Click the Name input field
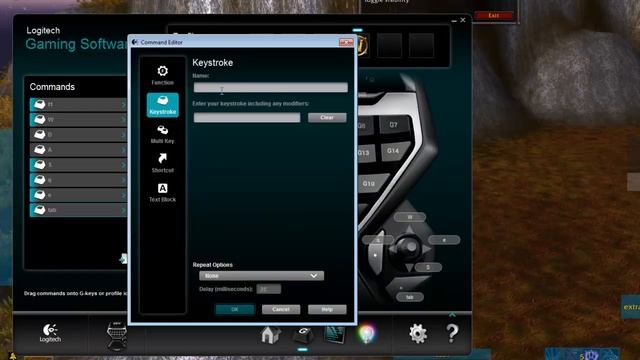Viewport: 640px width, 360px height. coord(271,87)
